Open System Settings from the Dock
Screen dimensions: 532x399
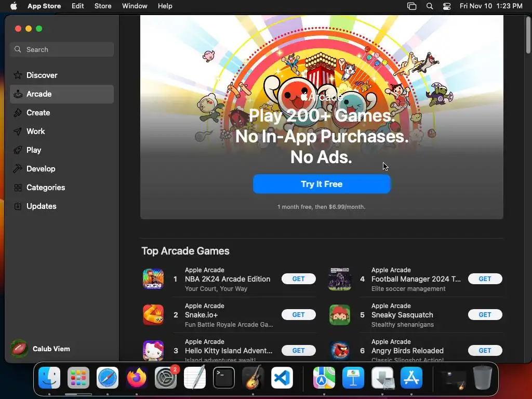pyautogui.click(x=166, y=378)
